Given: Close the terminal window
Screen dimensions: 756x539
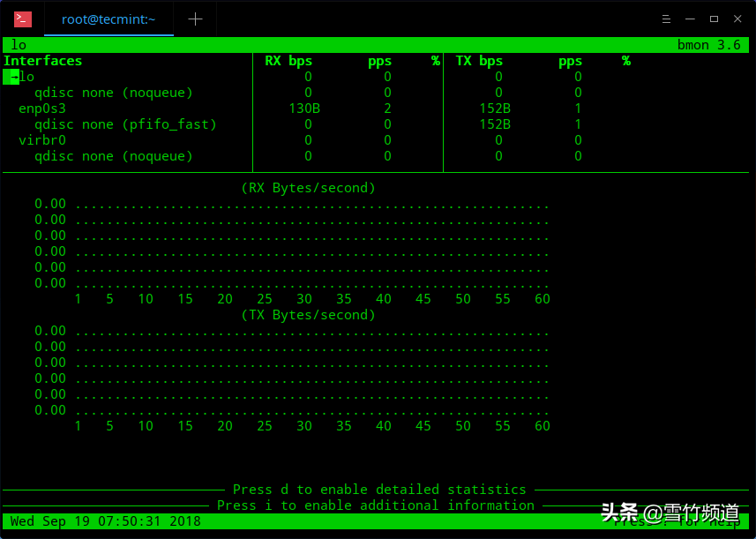Looking at the screenshot, I should [736, 19].
